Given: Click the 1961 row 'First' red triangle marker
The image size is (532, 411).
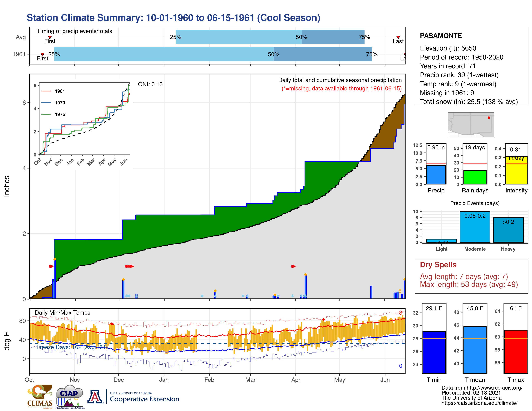Looking at the screenshot, I should (42, 54).
